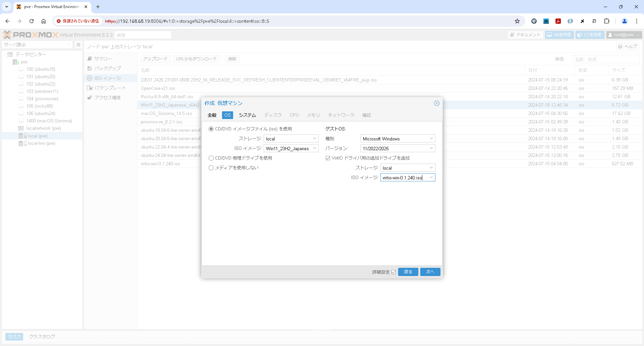Click the Amazon extension icon

tap(594, 21)
